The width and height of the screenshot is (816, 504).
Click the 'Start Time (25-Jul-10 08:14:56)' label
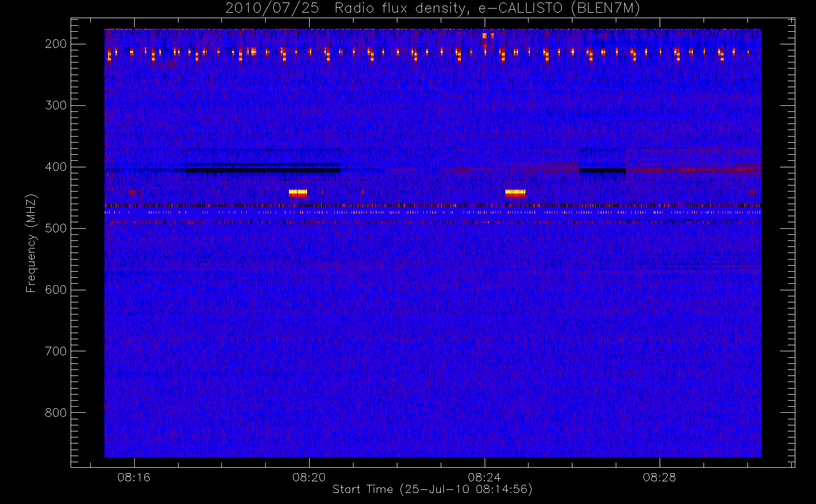tap(433, 489)
